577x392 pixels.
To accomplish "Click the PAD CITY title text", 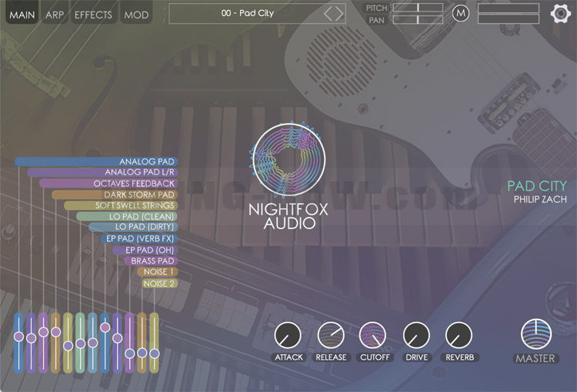I will (x=537, y=186).
